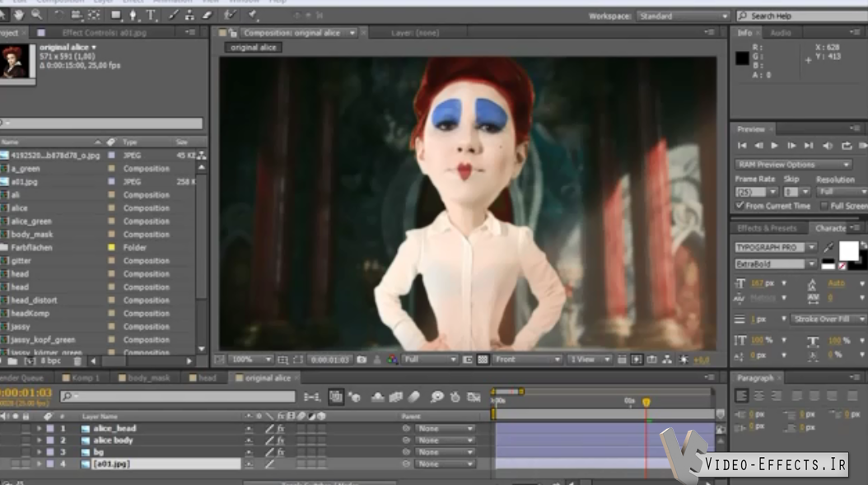868x485 pixels.
Task: Center-align text in Paragraph panel
Action: (759, 396)
